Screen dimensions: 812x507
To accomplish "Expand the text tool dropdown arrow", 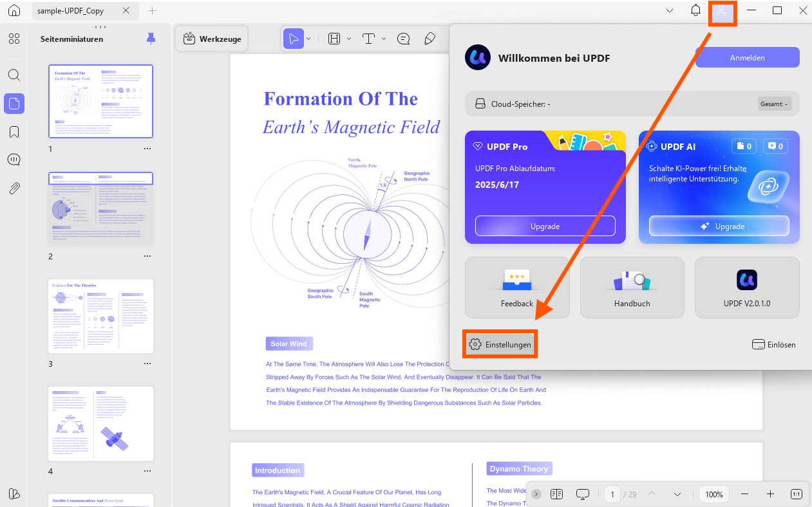I will (384, 39).
